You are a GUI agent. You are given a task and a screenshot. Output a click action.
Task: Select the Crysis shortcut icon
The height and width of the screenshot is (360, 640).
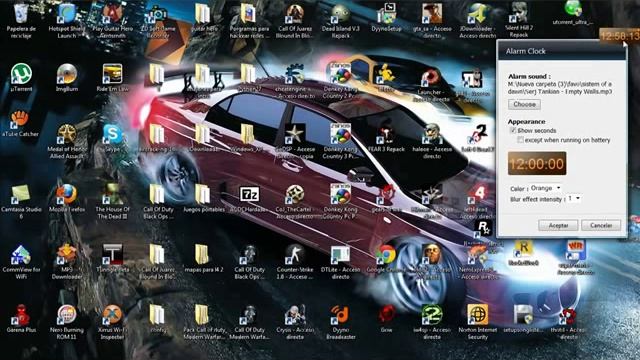[x=295, y=315]
